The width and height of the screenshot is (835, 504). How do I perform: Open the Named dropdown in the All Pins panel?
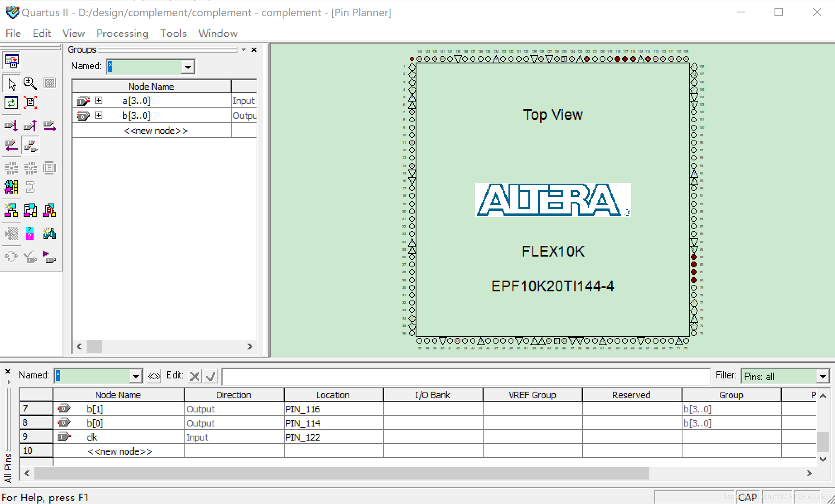click(x=136, y=376)
